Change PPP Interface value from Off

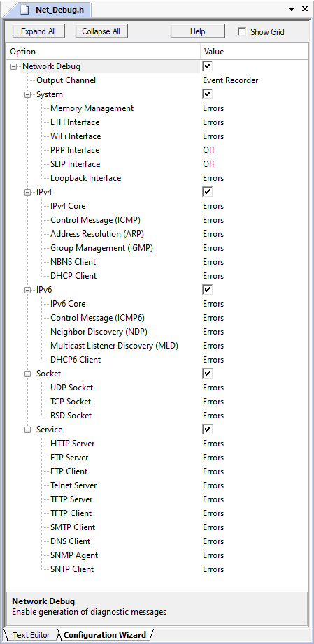tap(209, 150)
